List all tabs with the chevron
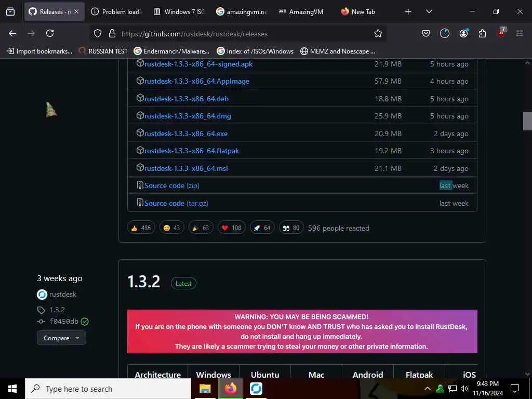 coord(429,11)
